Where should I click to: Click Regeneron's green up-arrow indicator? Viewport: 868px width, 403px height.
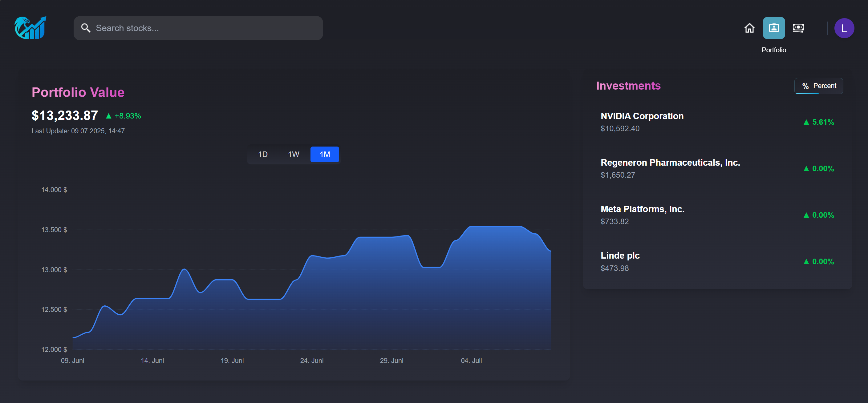tap(806, 169)
